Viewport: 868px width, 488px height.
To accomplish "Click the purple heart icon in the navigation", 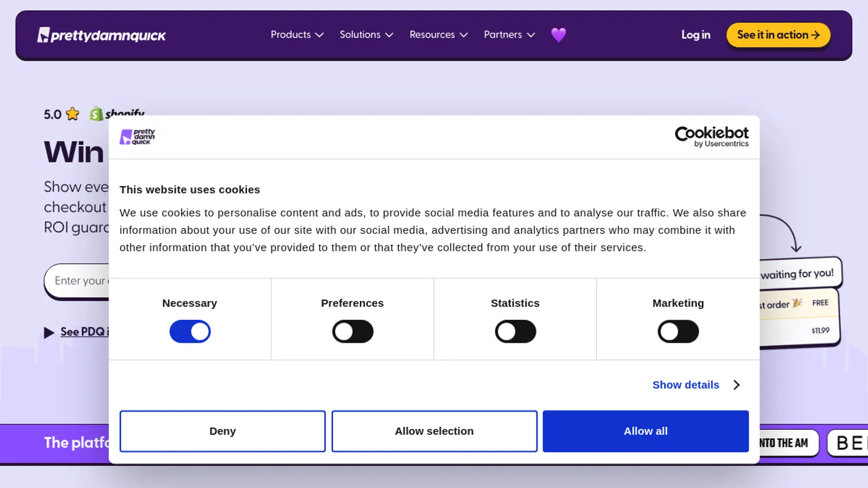I will coord(558,35).
